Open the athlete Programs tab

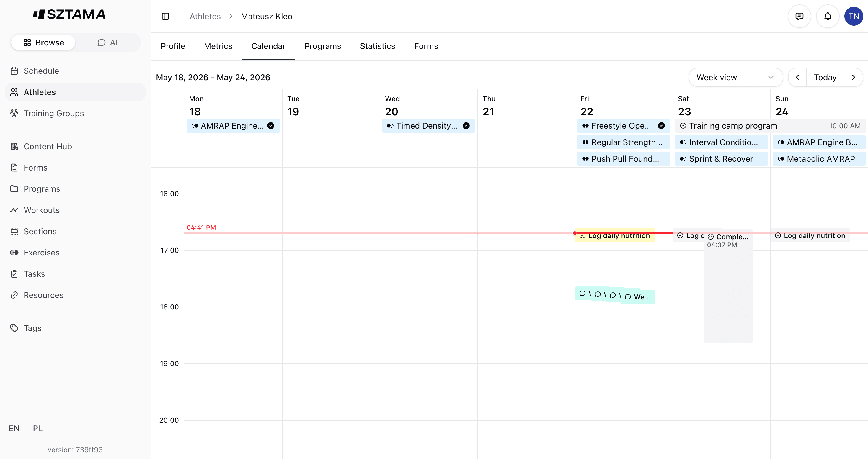click(322, 46)
